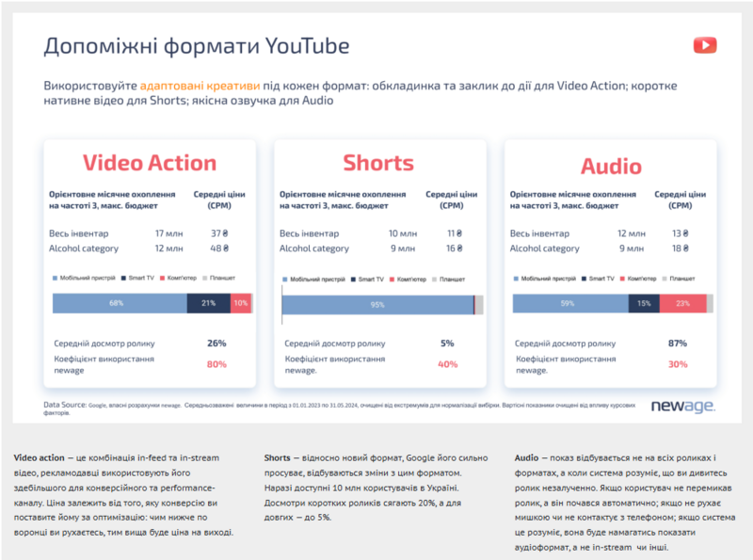
Task: Click "Коефіцієнт використання newage" label in Video Action
Action: (104, 364)
